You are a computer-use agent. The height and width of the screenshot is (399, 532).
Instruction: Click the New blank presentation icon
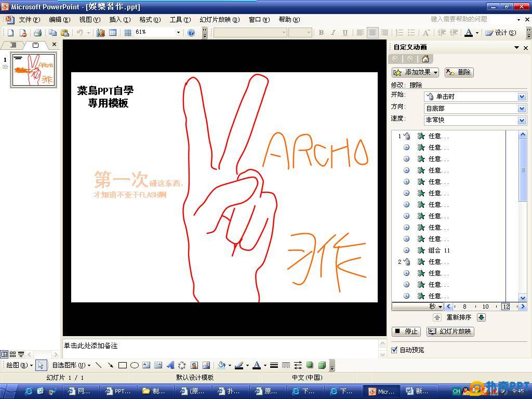coord(11,33)
